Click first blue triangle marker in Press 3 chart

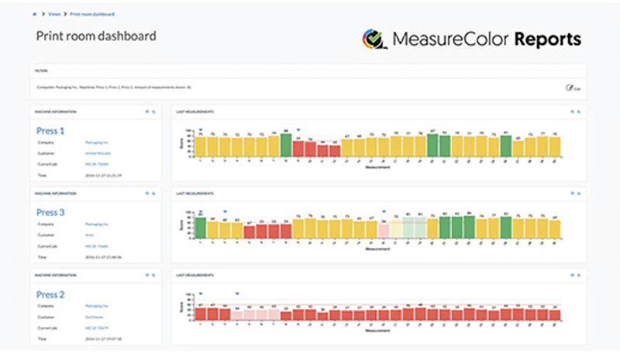coord(201,211)
